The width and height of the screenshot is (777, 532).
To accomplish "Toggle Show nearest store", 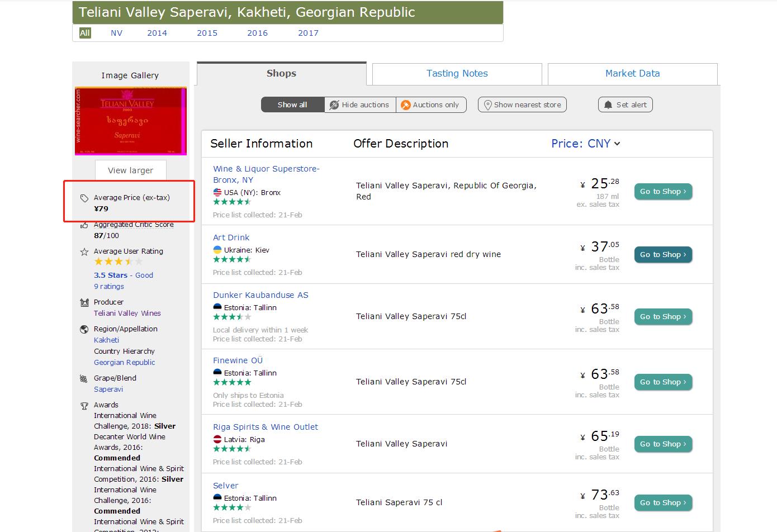I will pos(522,105).
